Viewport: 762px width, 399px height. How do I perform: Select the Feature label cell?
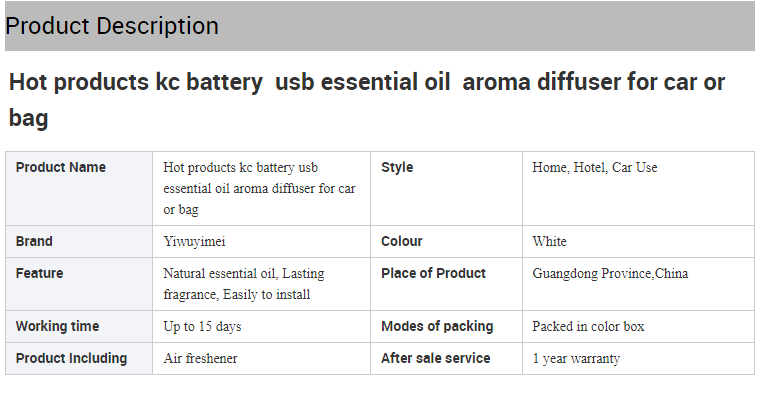click(x=79, y=284)
